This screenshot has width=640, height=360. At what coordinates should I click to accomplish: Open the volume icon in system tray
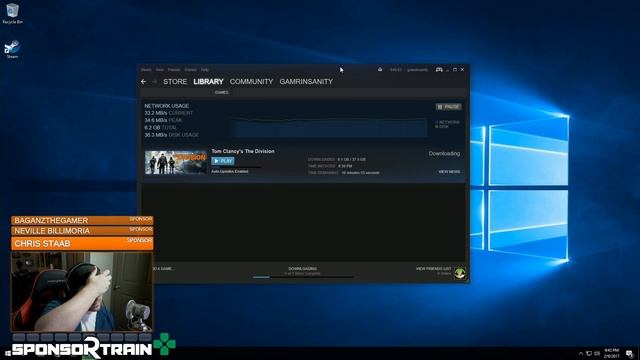[x=597, y=353]
